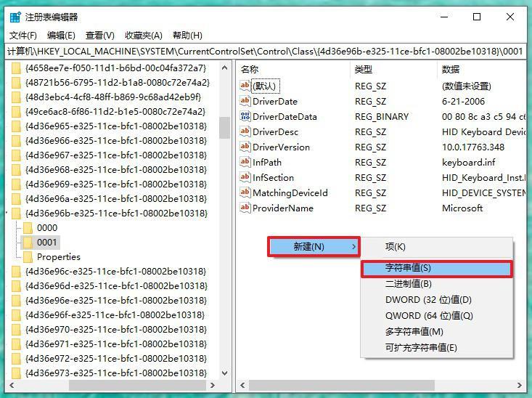Click the 0000 subkey folder icon
The image size is (532, 398).
[28, 228]
